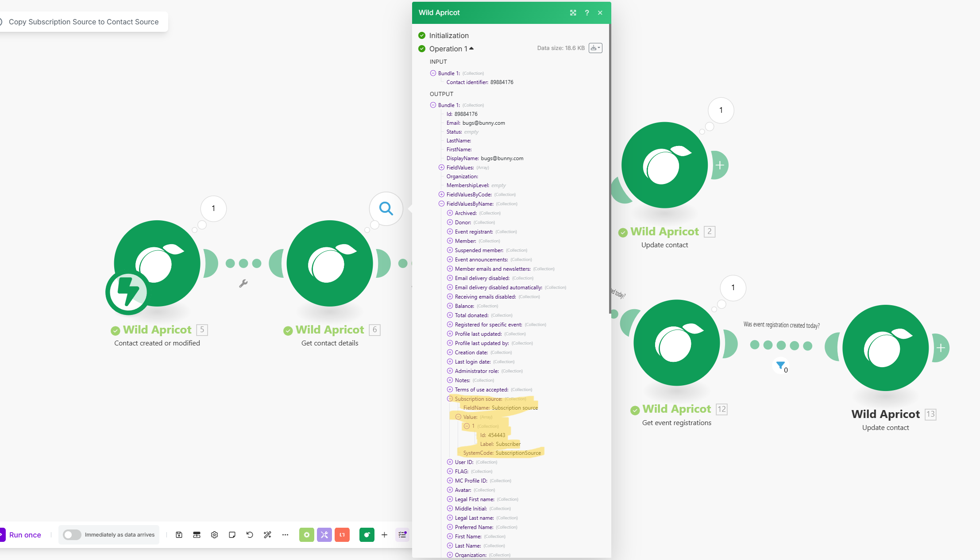Click the green Wild Apricot favorite icon
The width and height of the screenshot is (980, 560).
367,535
